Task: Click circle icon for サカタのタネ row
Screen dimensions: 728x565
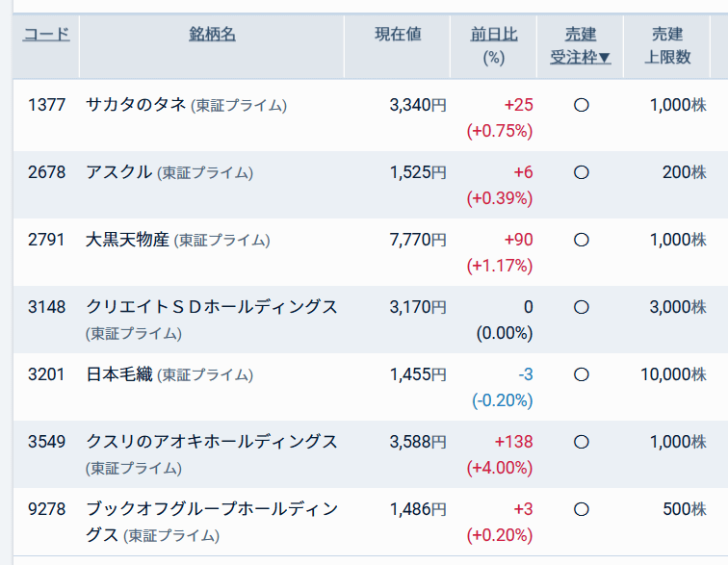Action: point(582,105)
